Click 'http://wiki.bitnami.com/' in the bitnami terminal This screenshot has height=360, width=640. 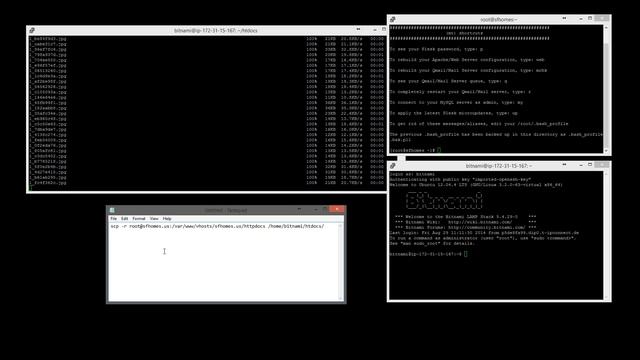coord(480,222)
